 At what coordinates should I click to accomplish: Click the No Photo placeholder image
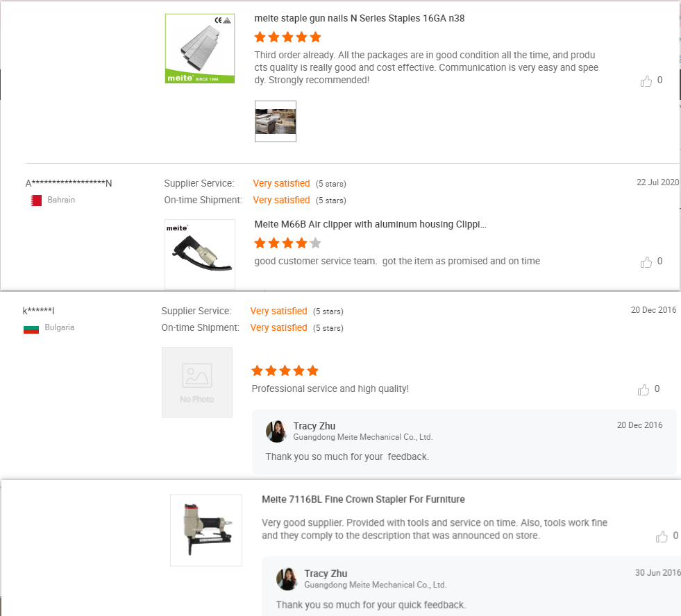pos(197,382)
